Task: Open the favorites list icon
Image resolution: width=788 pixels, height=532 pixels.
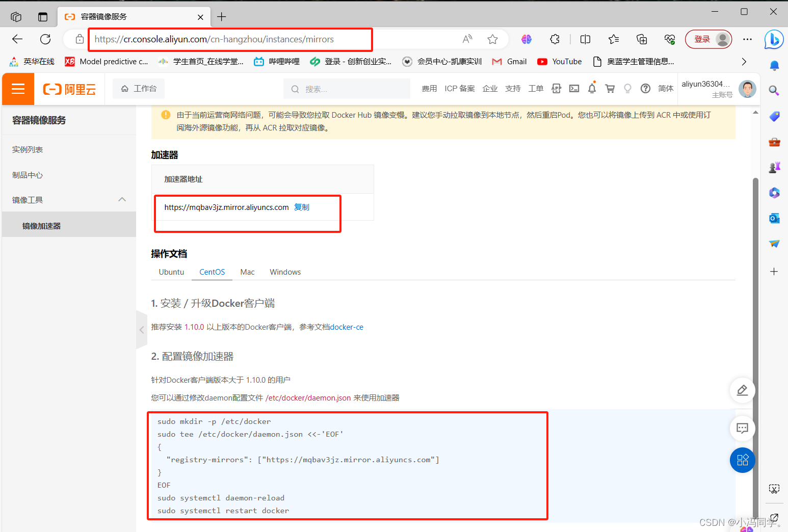Action: click(x=614, y=39)
